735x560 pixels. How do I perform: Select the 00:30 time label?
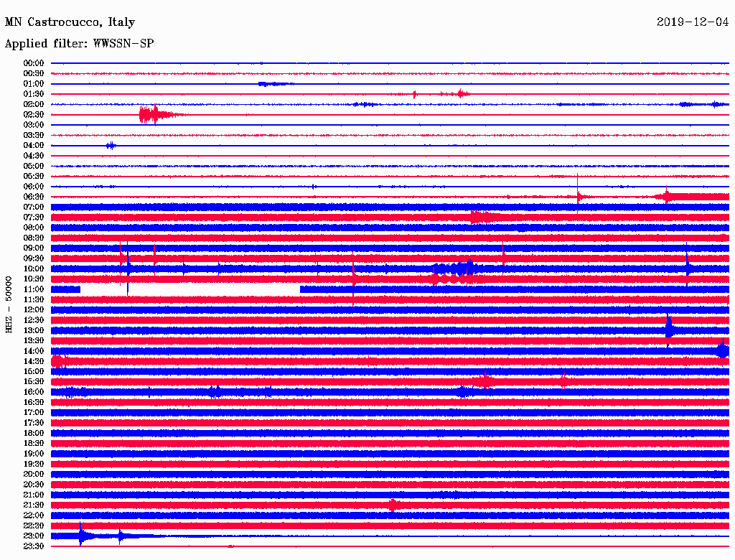[x=34, y=73]
